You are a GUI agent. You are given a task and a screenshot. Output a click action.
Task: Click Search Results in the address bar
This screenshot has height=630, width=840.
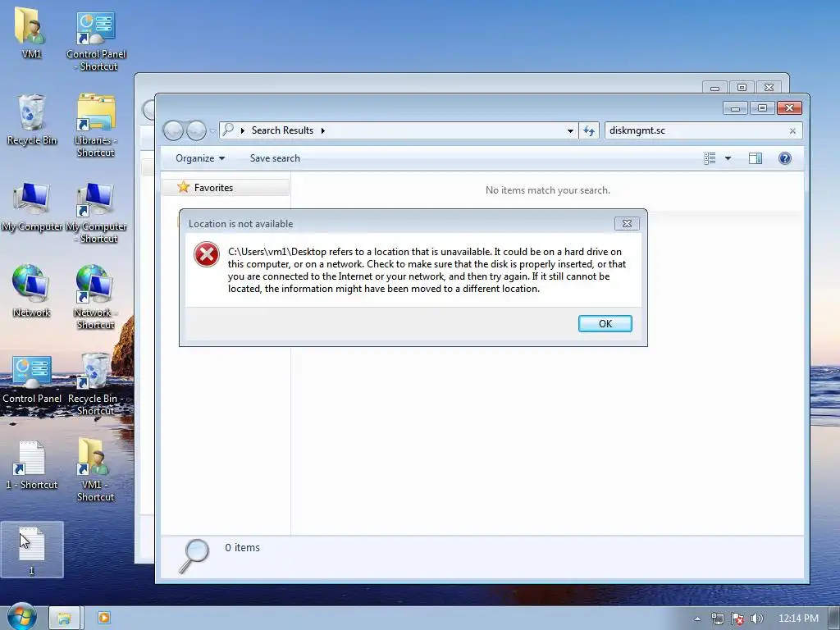pyautogui.click(x=282, y=130)
